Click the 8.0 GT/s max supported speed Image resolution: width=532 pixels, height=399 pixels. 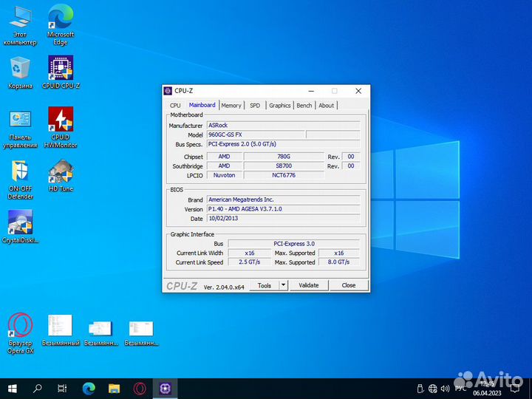coord(338,262)
